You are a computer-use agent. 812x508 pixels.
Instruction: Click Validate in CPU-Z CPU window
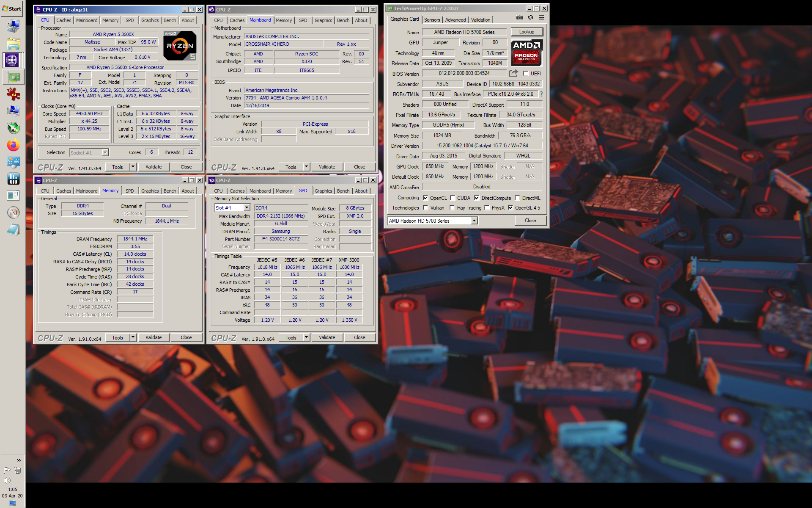pyautogui.click(x=154, y=167)
